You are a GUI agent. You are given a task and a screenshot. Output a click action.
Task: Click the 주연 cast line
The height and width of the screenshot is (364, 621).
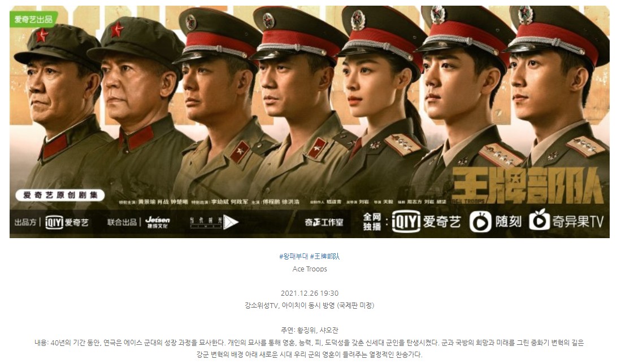(309, 330)
